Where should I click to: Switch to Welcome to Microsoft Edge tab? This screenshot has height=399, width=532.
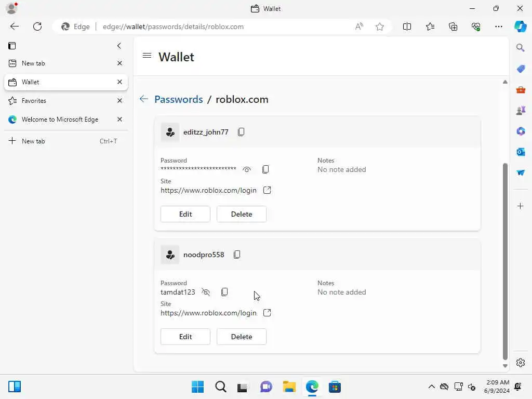[x=66, y=119]
